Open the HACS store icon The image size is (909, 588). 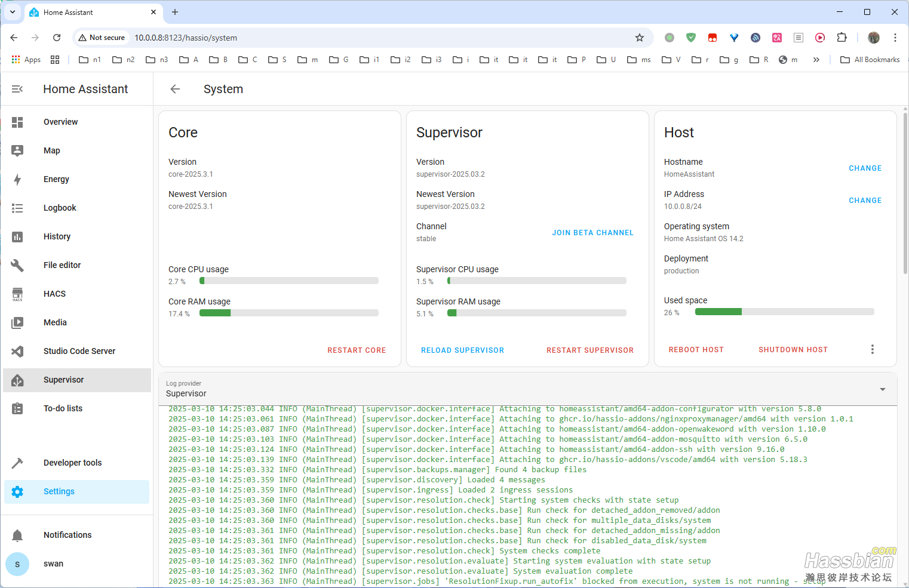pyautogui.click(x=17, y=294)
